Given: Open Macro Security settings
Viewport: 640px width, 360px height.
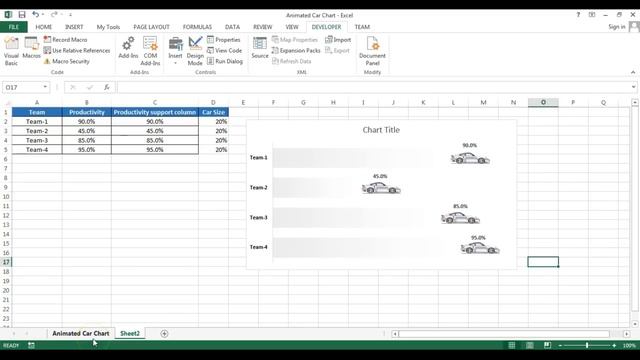Looking at the screenshot, I should [x=67, y=61].
